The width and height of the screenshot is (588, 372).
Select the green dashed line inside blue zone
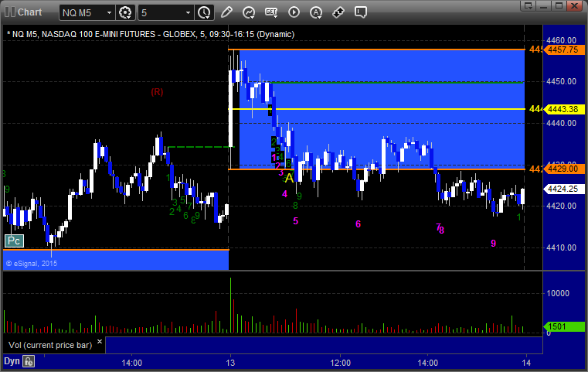tap(397, 82)
